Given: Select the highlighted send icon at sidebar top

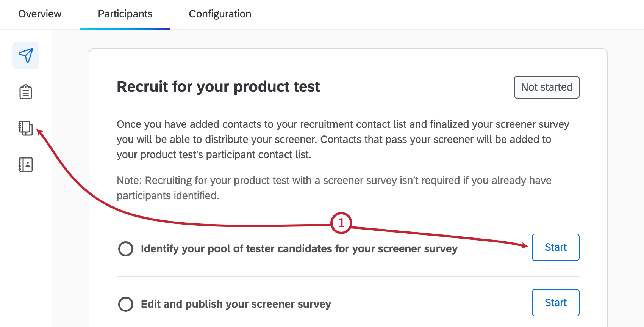Looking at the screenshot, I should (x=25, y=55).
